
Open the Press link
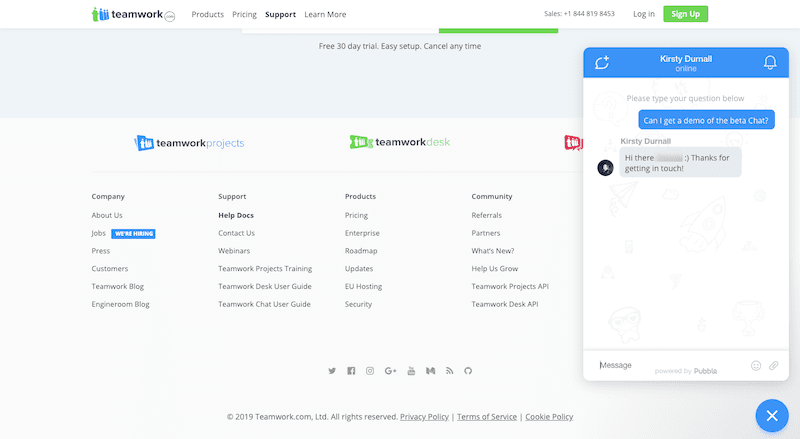(x=101, y=251)
